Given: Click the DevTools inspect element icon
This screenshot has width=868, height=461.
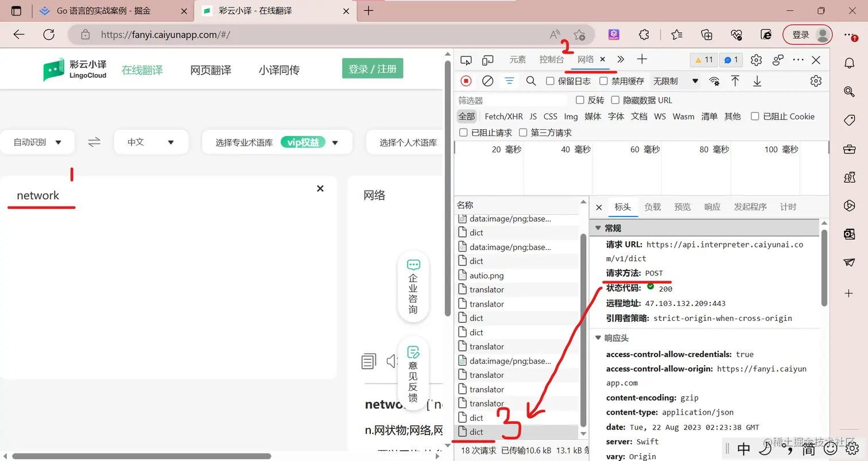Looking at the screenshot, I should 466,60.
